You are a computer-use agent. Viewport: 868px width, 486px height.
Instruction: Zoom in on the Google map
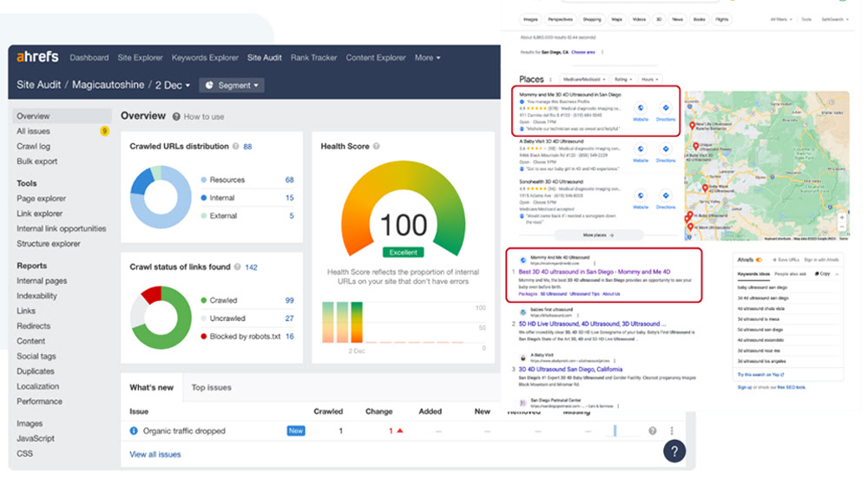click(x=842, y=218)
